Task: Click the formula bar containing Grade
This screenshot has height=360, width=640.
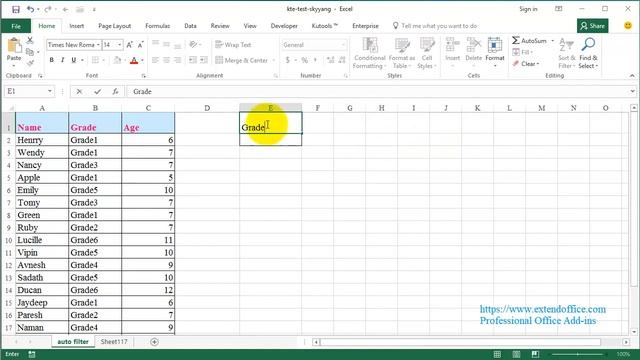Action: pyautogui.click(x=378, y=91)
